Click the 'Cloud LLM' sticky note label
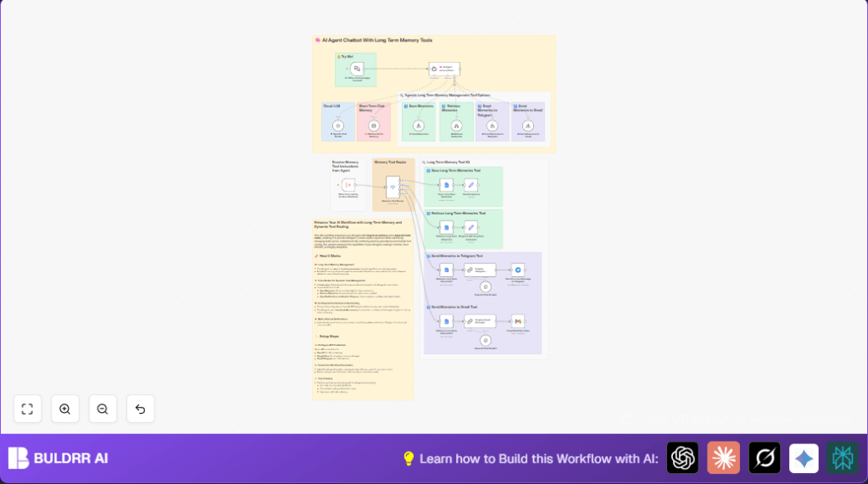Viewport: 868px width, 484px height. point(331,106)
